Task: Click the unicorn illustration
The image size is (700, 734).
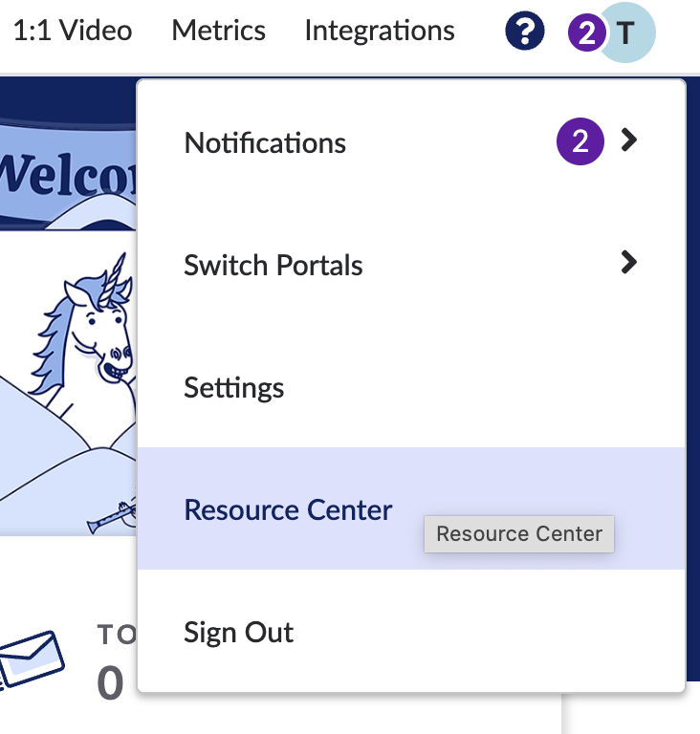Action: pyautogui.click(x=91, y=330)
